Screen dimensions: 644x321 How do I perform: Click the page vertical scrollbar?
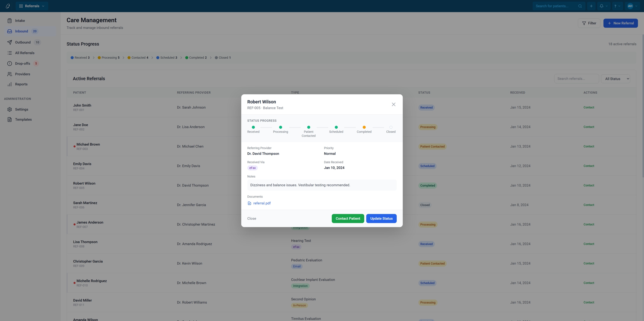tap(643, 106)
